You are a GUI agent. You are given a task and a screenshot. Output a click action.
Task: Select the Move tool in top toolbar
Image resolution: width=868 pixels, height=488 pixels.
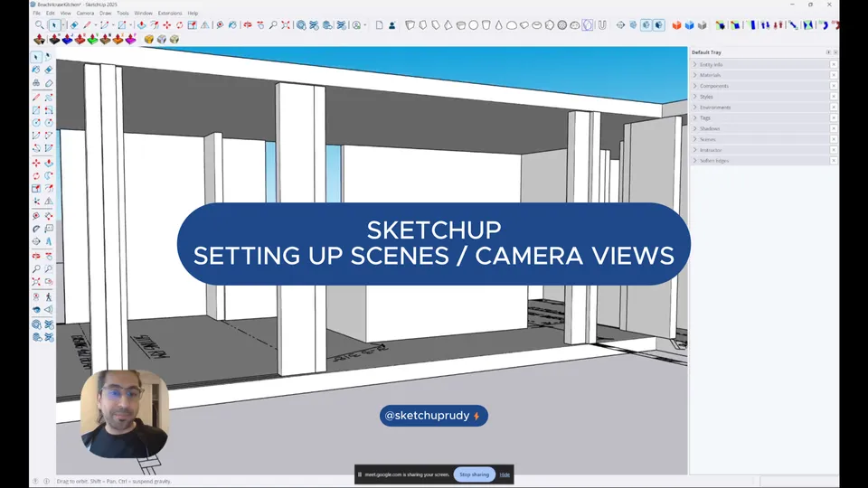point(166,25)
